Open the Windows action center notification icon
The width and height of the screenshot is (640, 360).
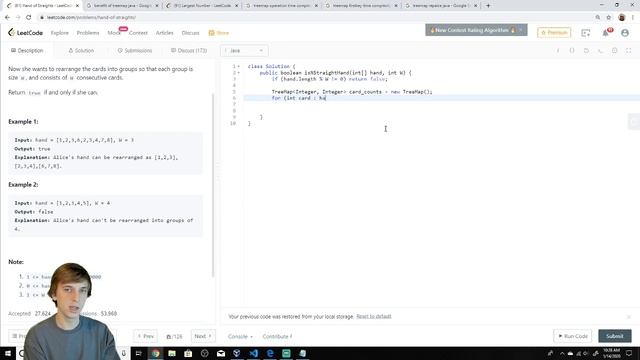(629, 353)
